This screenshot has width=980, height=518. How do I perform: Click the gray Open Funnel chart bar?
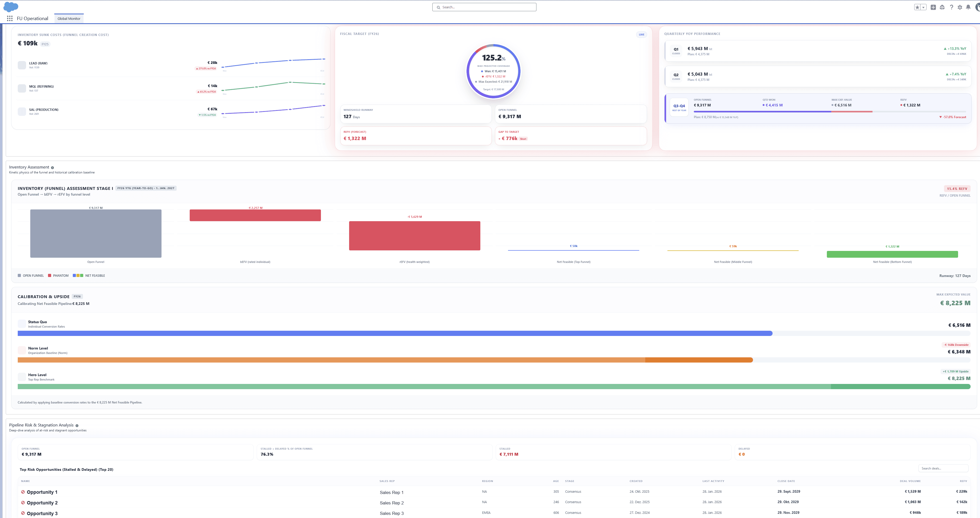[96, 233]
